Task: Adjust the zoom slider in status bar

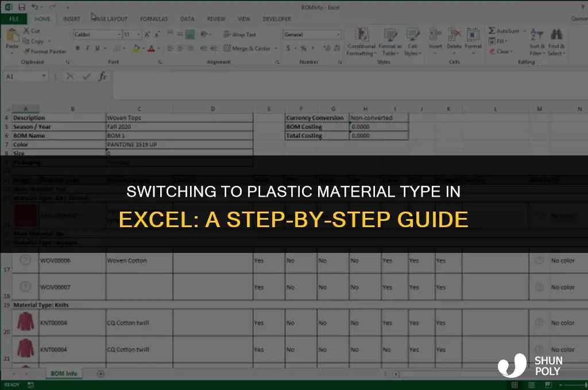Action: tap(585, 385)
